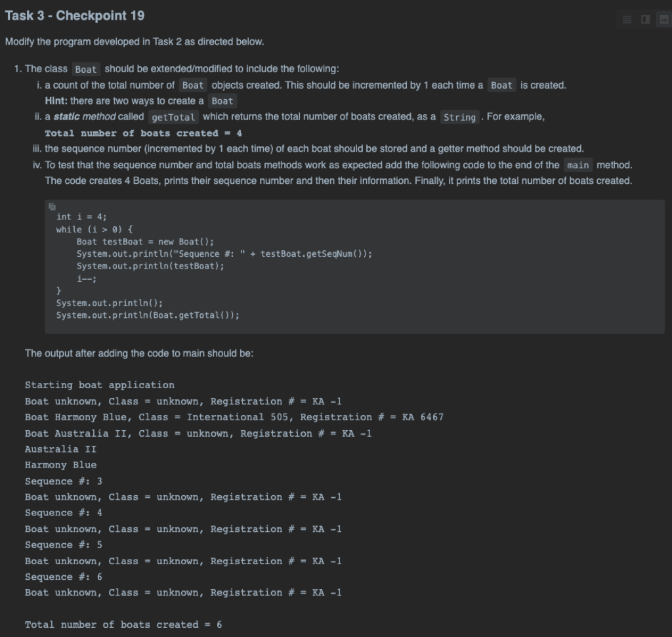This screenshot has height=637, width=672.
Task: Copy the code snippet via copy icon
Action: (52, 206)
